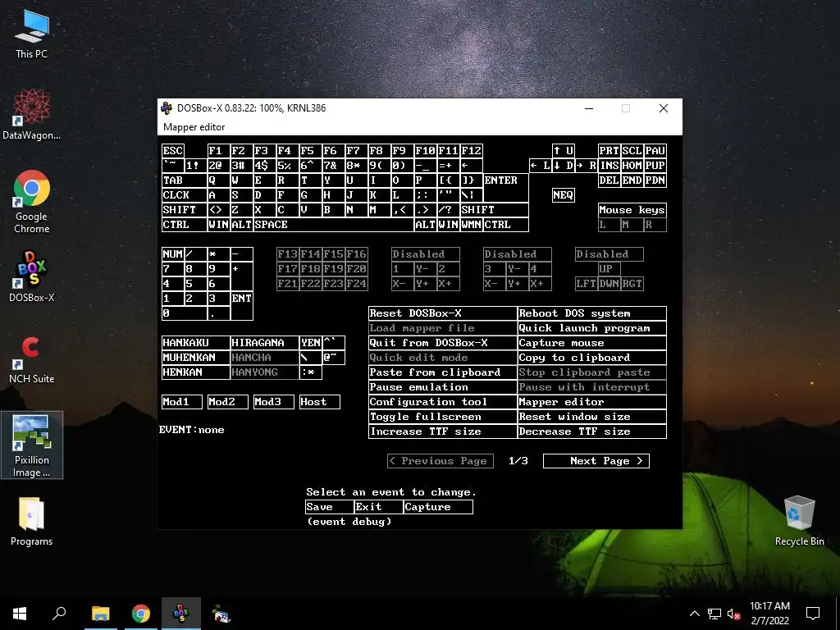Select Paste from clipboard event
840x630 pixels.
click(x=442, y=372)
